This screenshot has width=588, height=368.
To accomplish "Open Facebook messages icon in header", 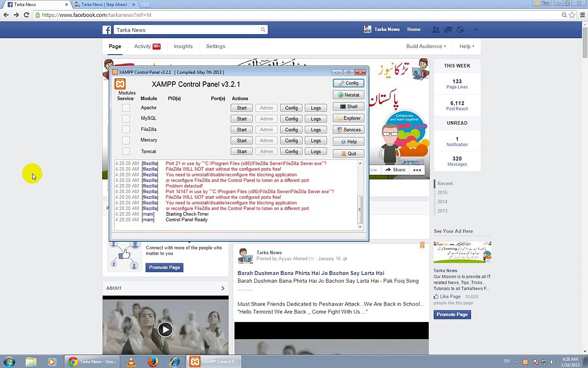I will [x=448, y=30].
